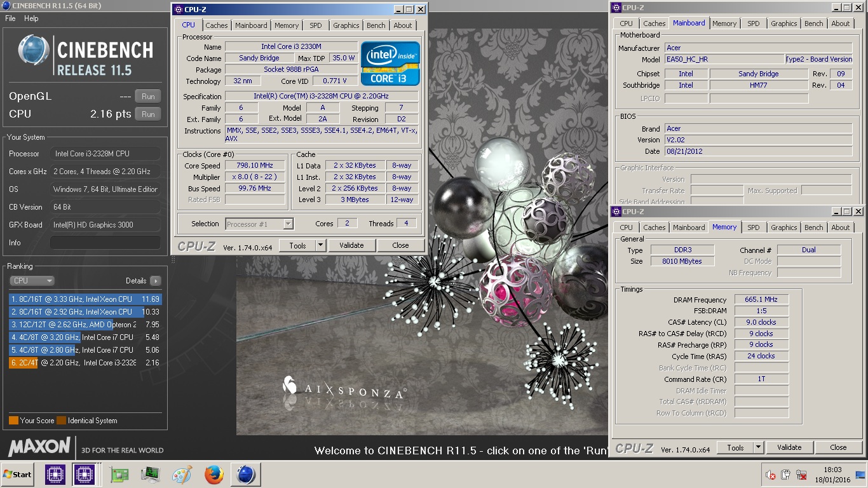Image resolution: width=868 pixels, height=488 pixels.
Task: Click the Core Speed value 798.10 MHz
Action: (x=254, y=166)
